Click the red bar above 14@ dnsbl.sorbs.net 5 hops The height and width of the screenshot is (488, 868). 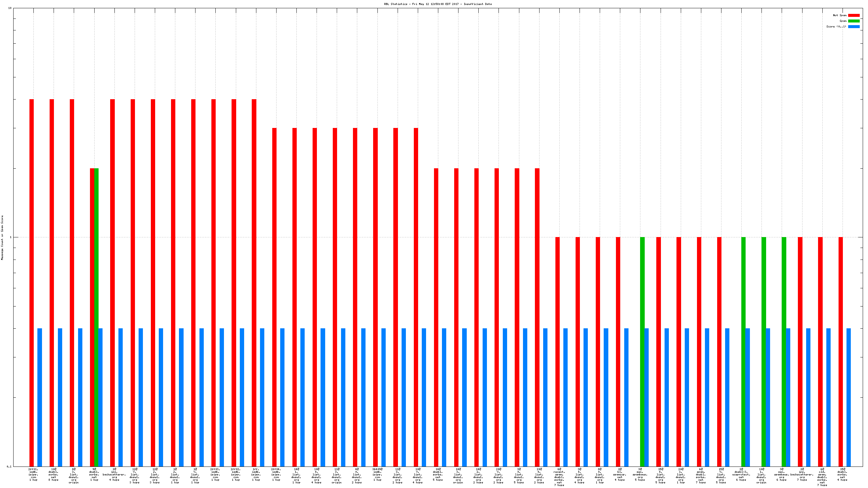click(436, 317)
